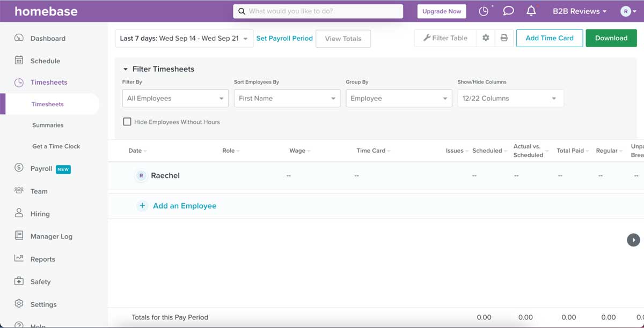Open the Sort Employees By First Name dropdown
The height and width of the screenshot is (328, 644).
pos(287,99)
